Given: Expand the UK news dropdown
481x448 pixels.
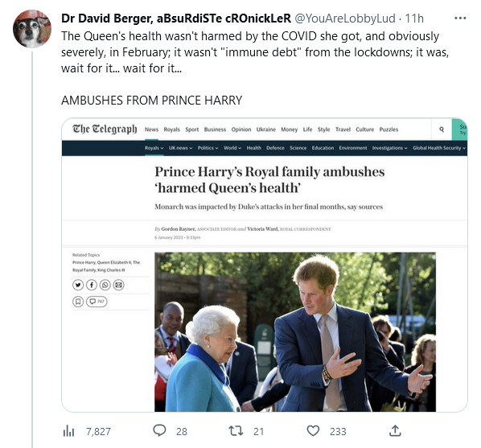Looking at the screenshot, I should 180,148.
